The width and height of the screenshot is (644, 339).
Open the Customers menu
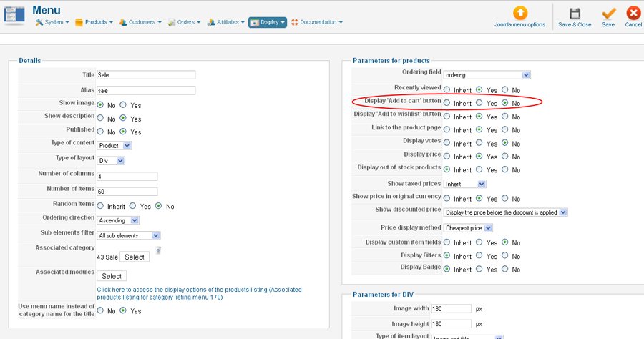140,22
